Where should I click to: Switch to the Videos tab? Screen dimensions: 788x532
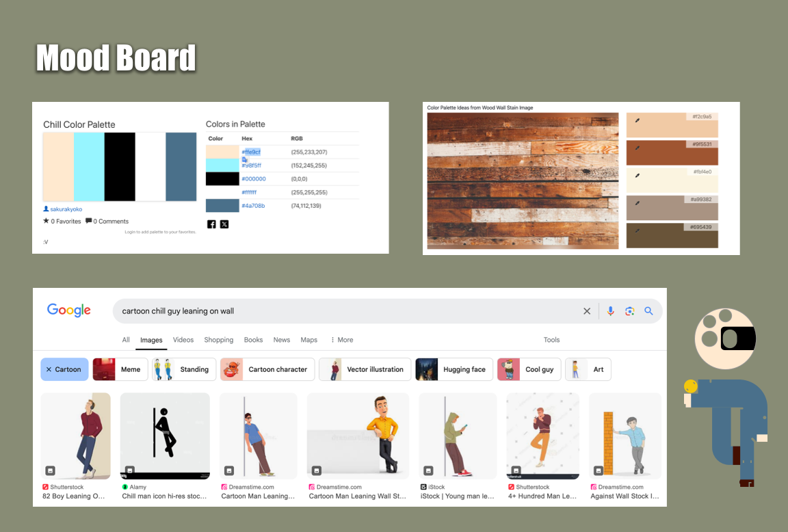pos(183,340)
